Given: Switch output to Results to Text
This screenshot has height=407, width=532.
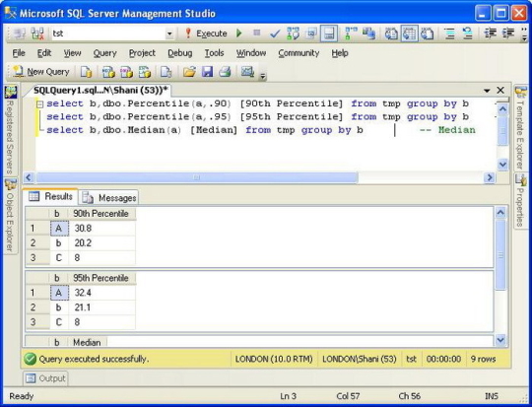Looking at the screenshot, I should coord(391,34).
